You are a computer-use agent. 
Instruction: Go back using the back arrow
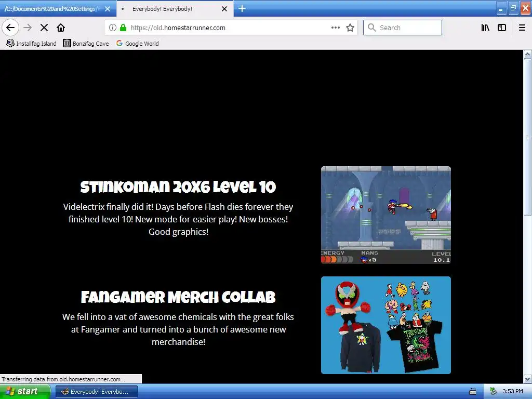tap(10, 28)
